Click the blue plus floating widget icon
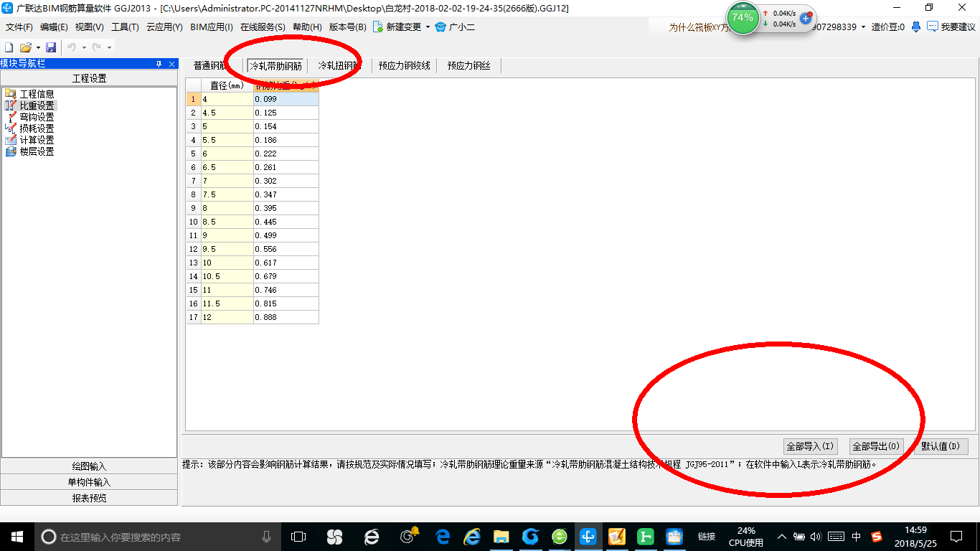This screenshot has width=980, height=551. click(806, 17)
